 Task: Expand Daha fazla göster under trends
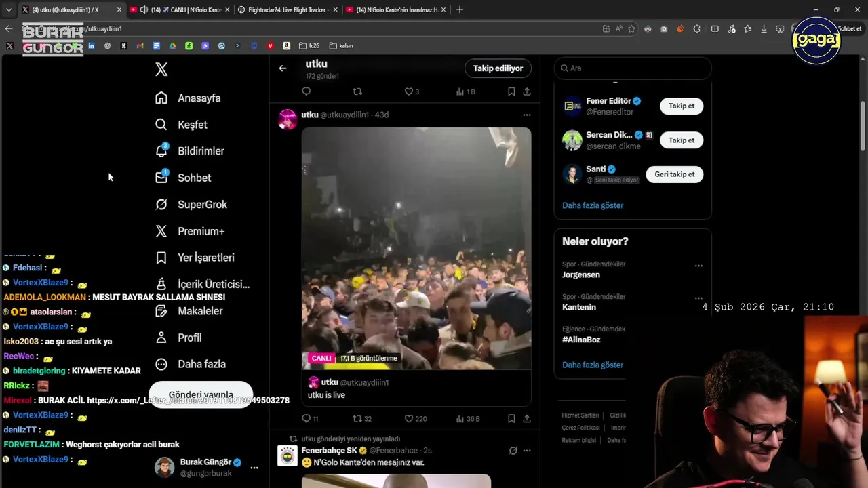(x=593, y=365)
